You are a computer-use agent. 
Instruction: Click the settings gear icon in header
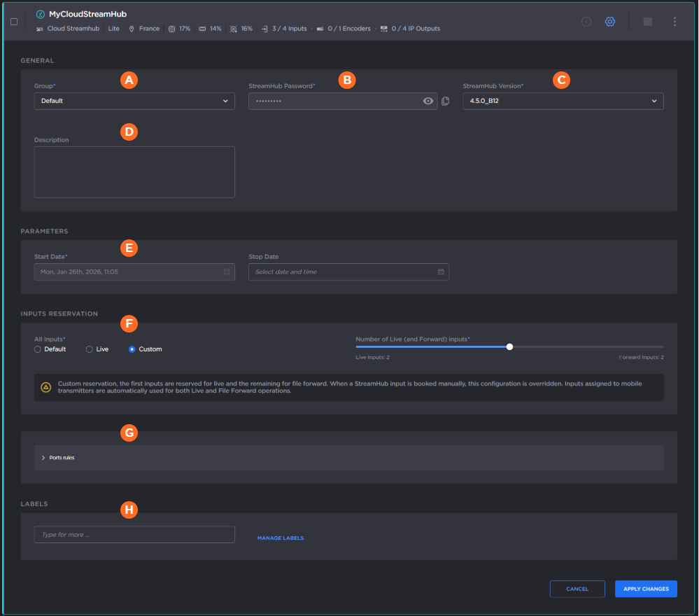(x=609, y=22)
